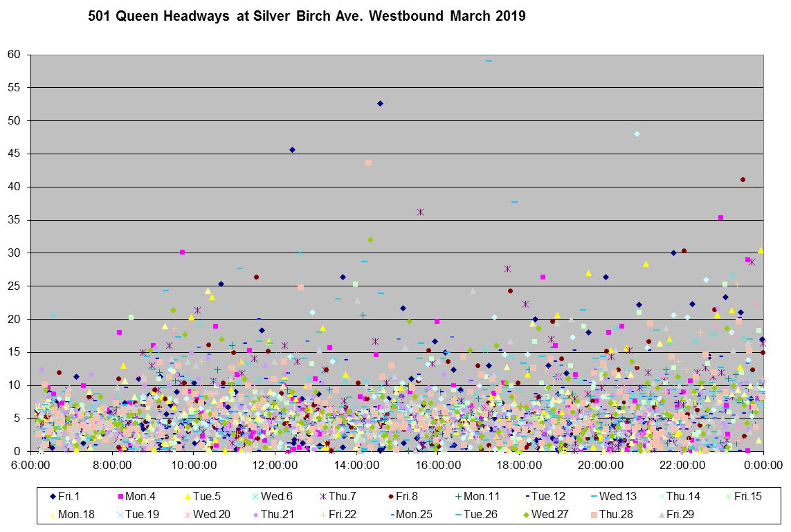This screenshot has width=791, height=532.
Task: Select the Thu.21 legend entry label
Action: [x=279, y=514]
